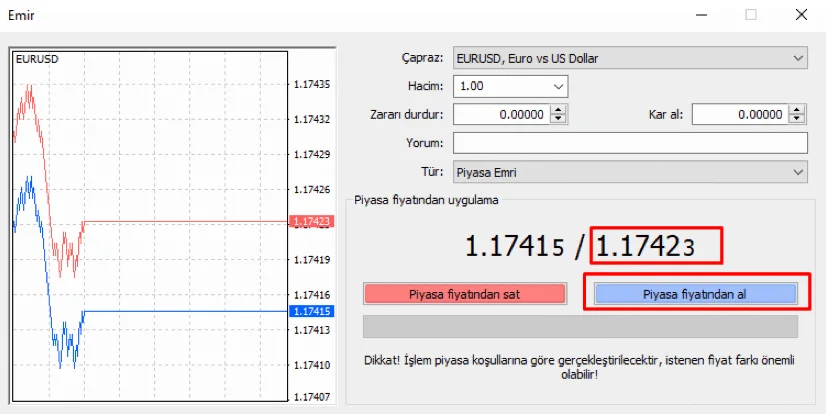Click the large 1.17415 bid price text
Viewport: 826px width, 414px height.
coord(515,246)
